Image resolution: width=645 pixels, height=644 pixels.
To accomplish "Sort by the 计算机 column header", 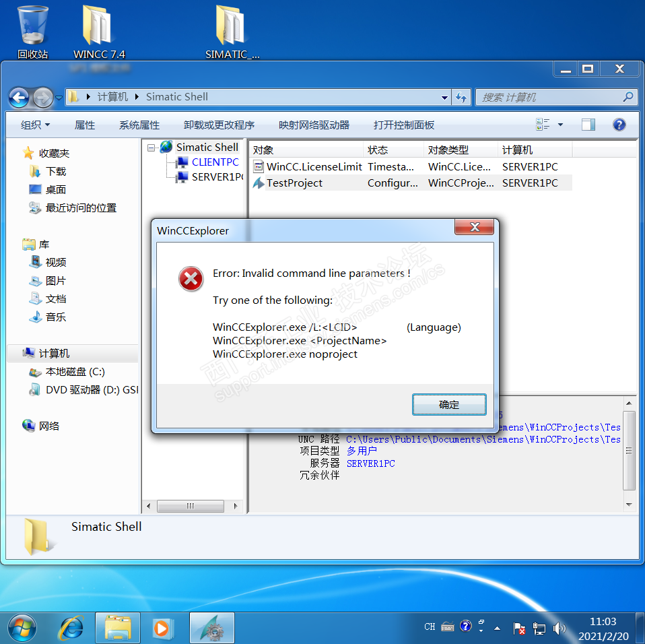I will (x=535, y=150).
